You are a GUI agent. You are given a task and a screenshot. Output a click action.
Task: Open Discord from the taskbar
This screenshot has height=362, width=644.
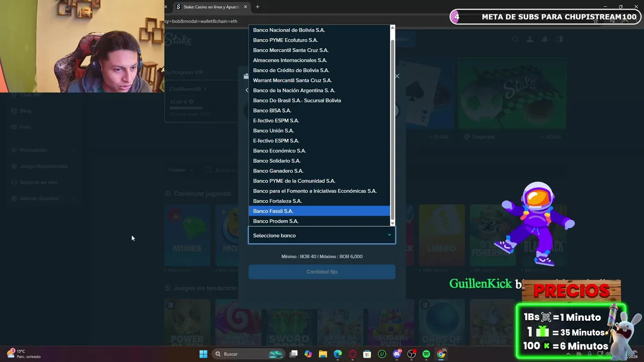coord(397,354)
